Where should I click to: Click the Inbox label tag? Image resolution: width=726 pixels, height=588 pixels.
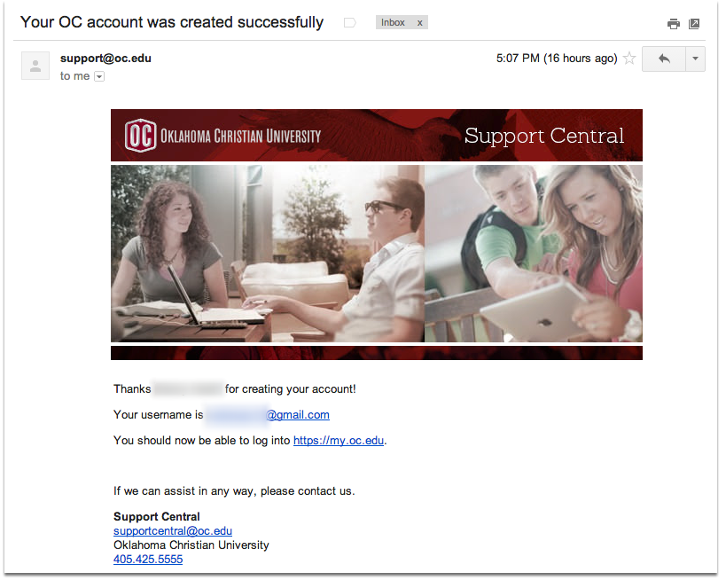(393, 23)
